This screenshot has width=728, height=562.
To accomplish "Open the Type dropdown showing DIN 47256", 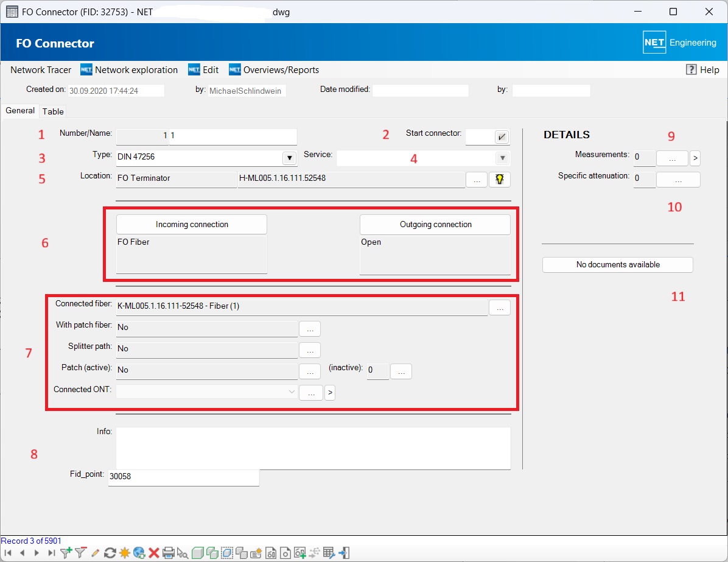I will [290, 158].
